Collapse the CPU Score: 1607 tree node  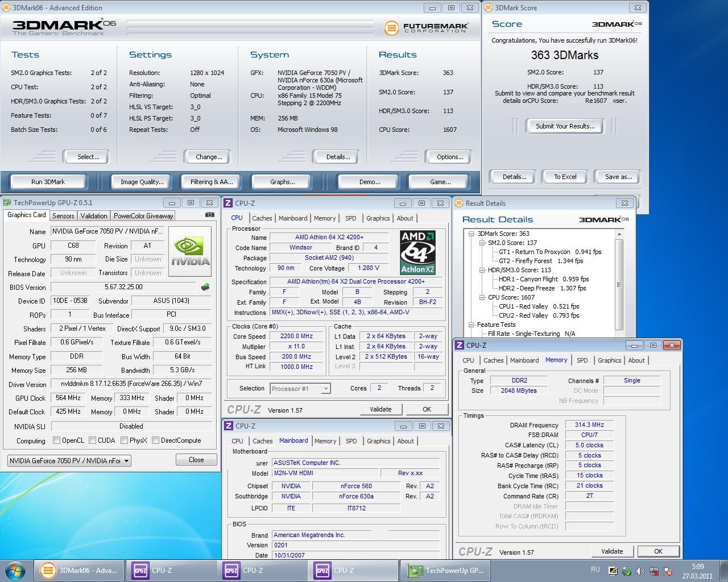(482, 297)
